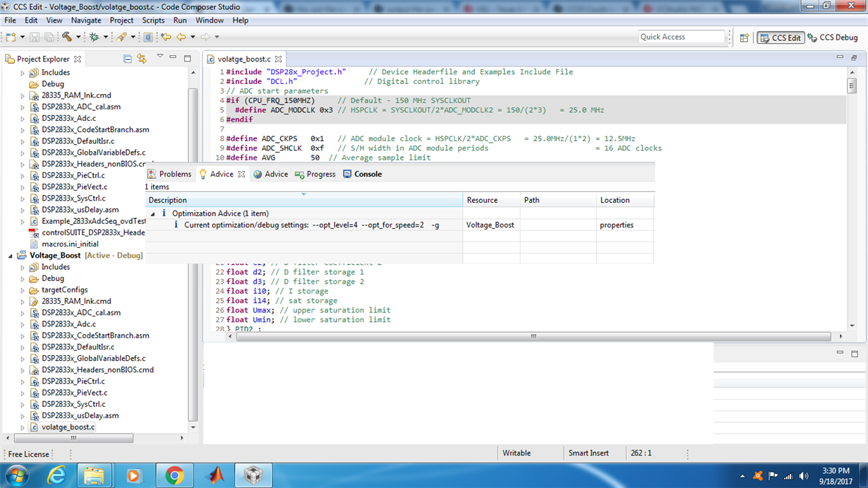868x488 pixels.
Task: Switch to the Console tab
Action: [362, 174]
